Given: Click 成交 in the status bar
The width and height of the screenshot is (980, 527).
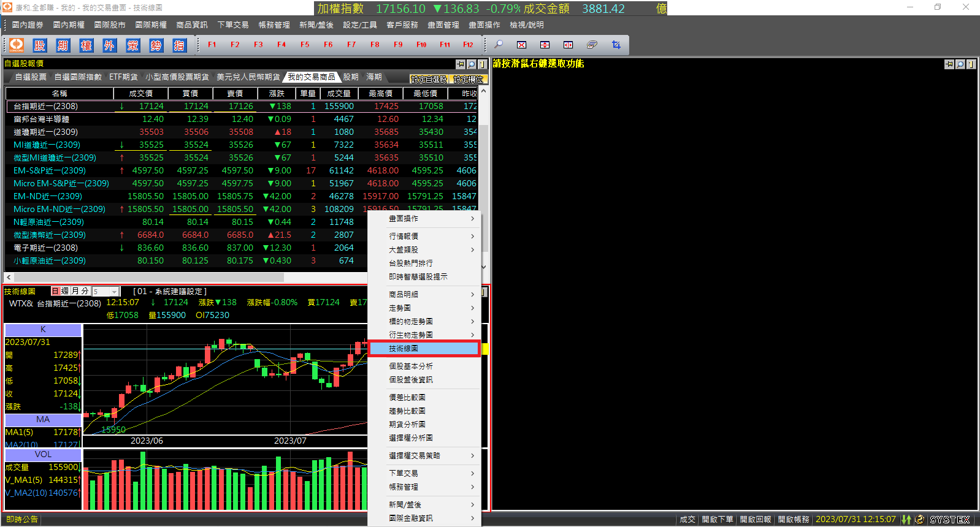Looking at the screenshot, I should click(x=687, y=519).
